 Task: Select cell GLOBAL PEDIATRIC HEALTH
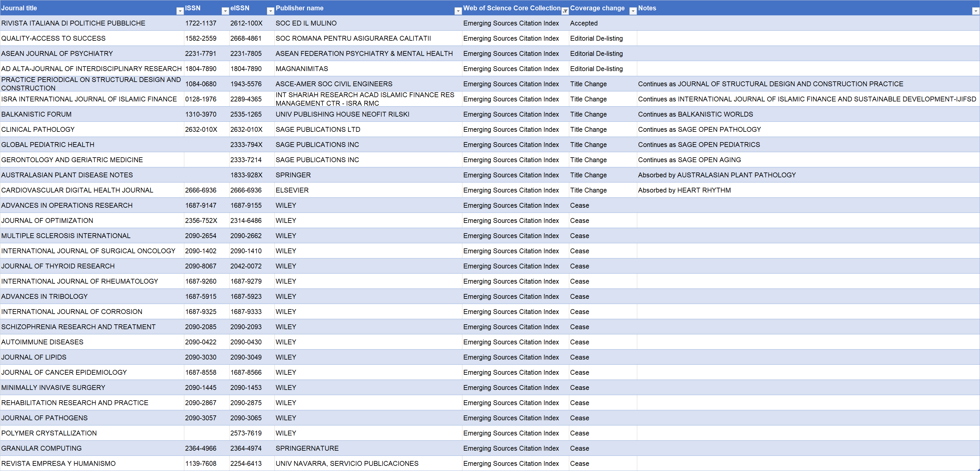pyautogui.click(x=92, y=145)
